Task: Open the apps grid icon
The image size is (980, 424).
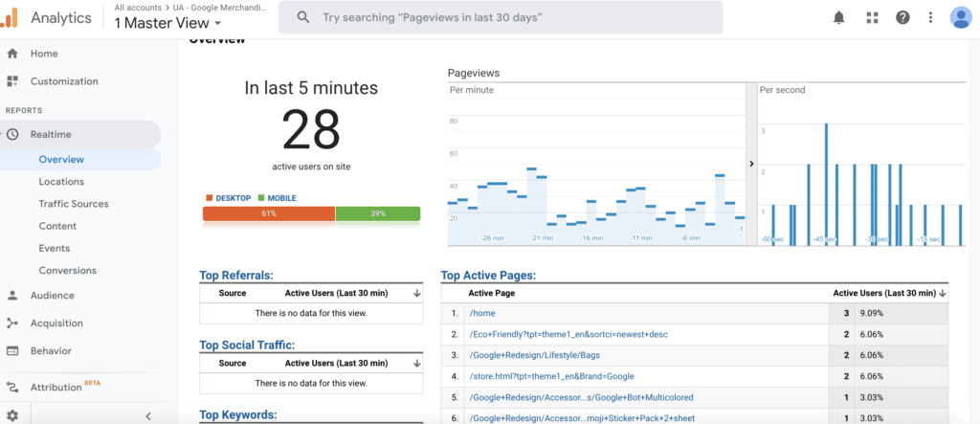Action: [x=871, y=17]
